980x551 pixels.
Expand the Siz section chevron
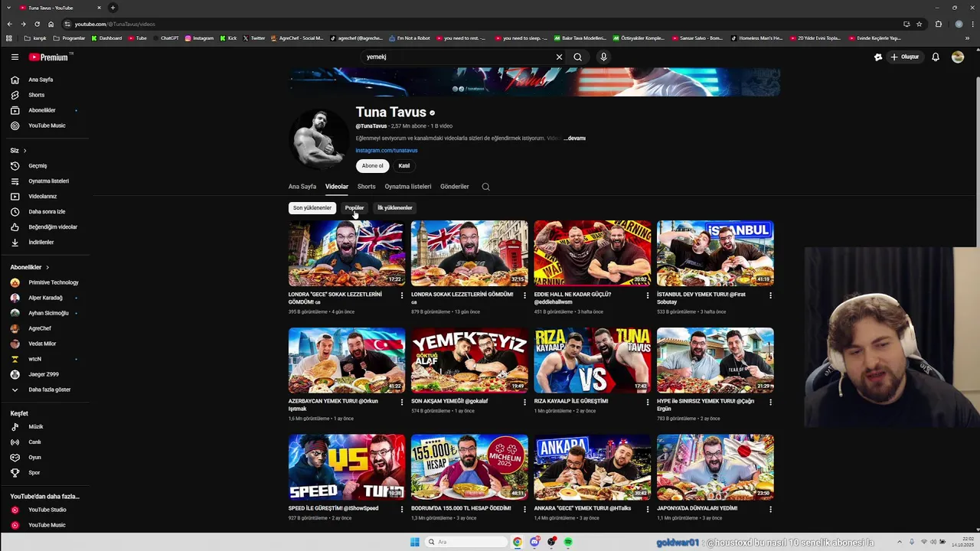(x=24, y=151)
